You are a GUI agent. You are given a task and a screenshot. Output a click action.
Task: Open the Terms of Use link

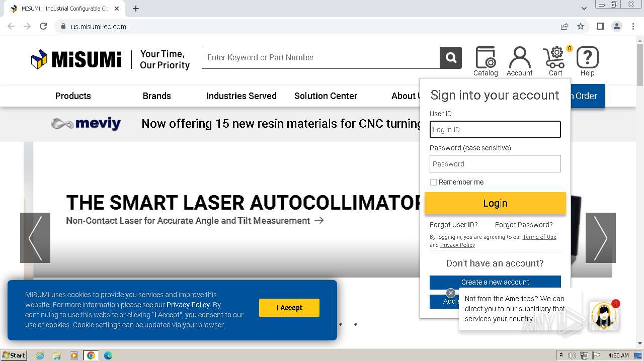pyautogui.click(x=539, y=237)
